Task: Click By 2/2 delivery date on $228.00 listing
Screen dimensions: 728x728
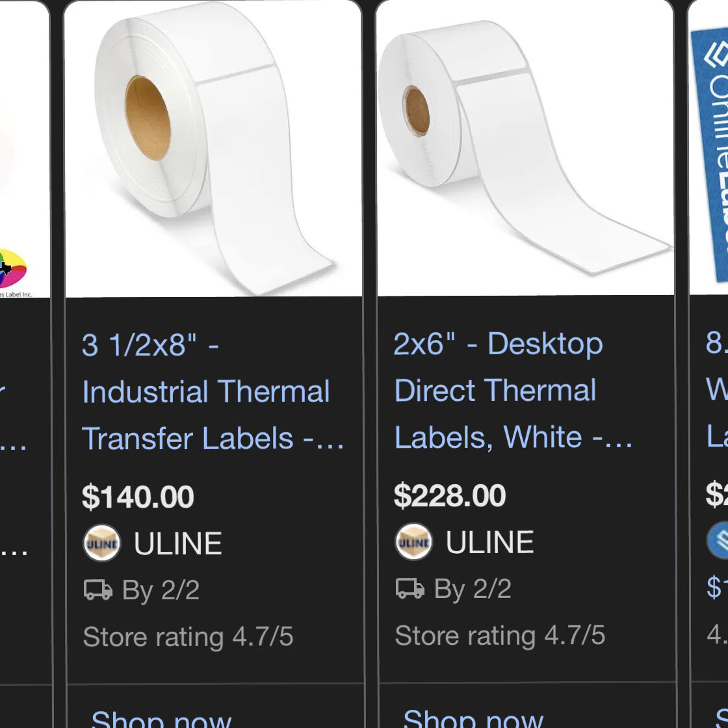Action: coord(473,589)
